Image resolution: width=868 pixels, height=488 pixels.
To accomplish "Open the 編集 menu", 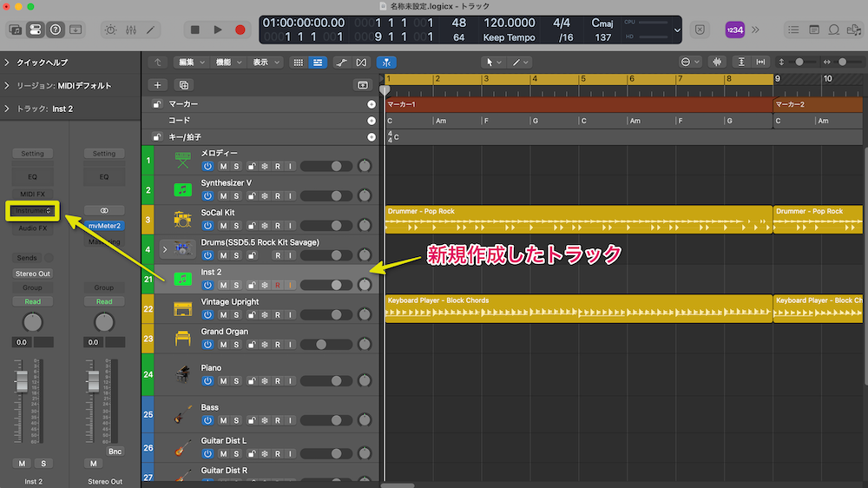I will click(191, 62).
